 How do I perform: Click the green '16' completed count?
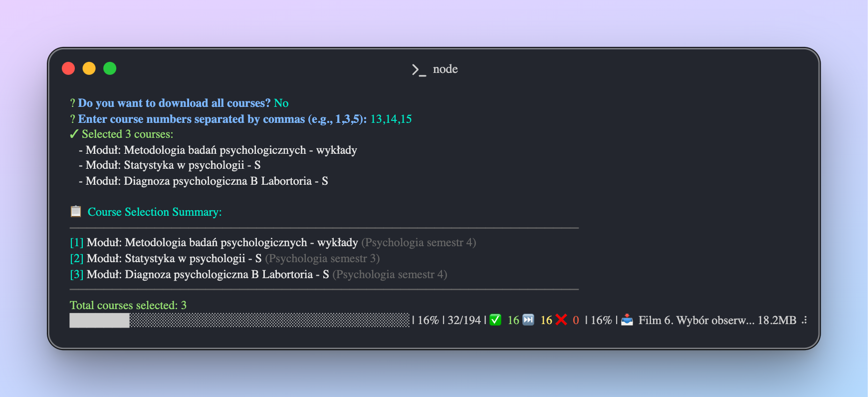pos(513,320)
